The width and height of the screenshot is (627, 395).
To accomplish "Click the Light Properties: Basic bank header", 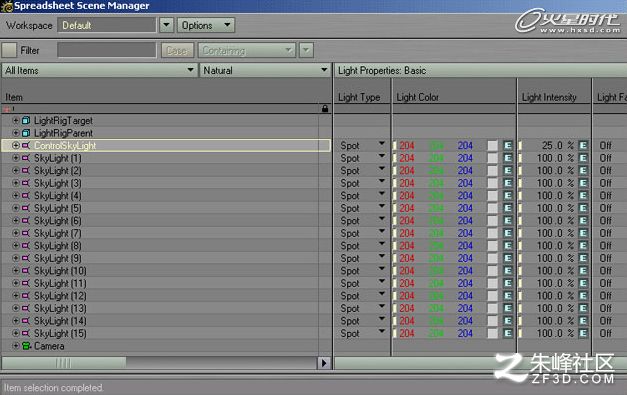I will [x=480, y=70].
